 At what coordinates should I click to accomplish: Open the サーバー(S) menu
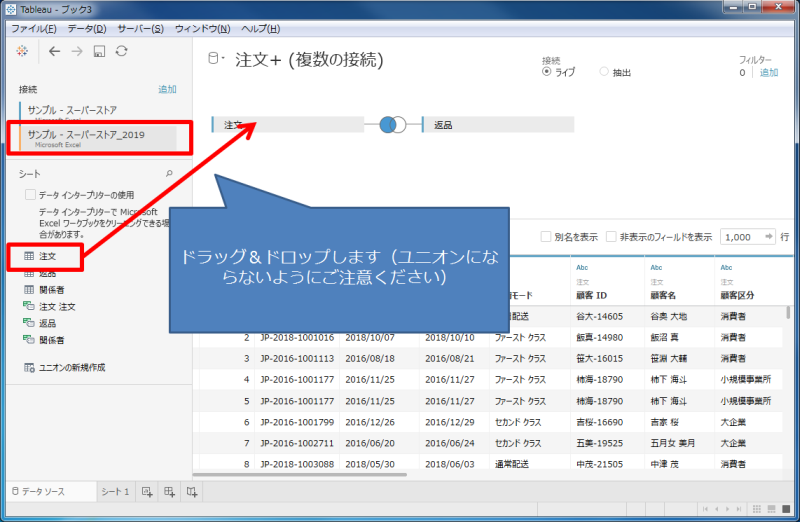point(140,29)
